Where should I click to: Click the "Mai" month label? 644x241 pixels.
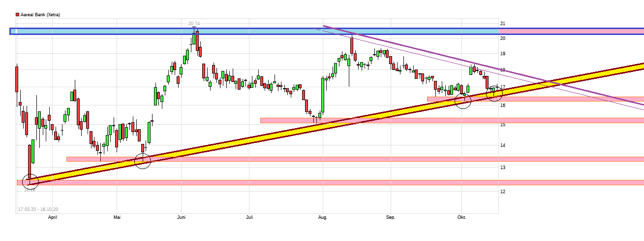click(117, 217)
